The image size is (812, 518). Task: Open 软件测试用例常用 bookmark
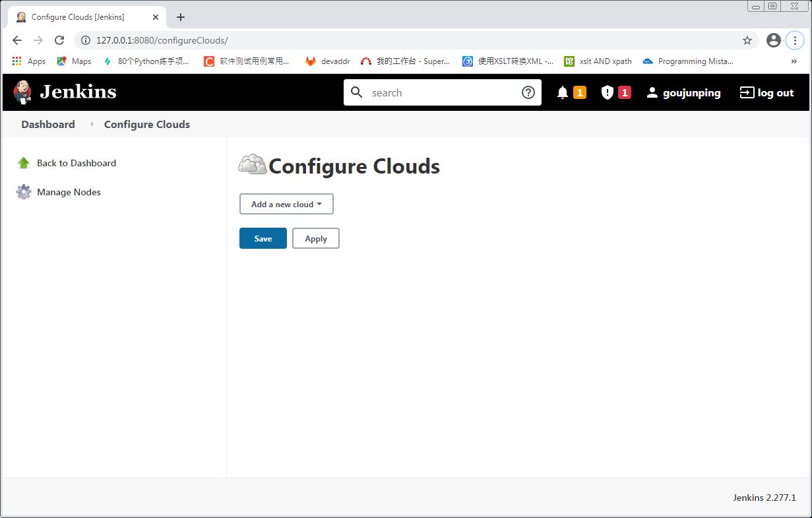tap(246, 61)
